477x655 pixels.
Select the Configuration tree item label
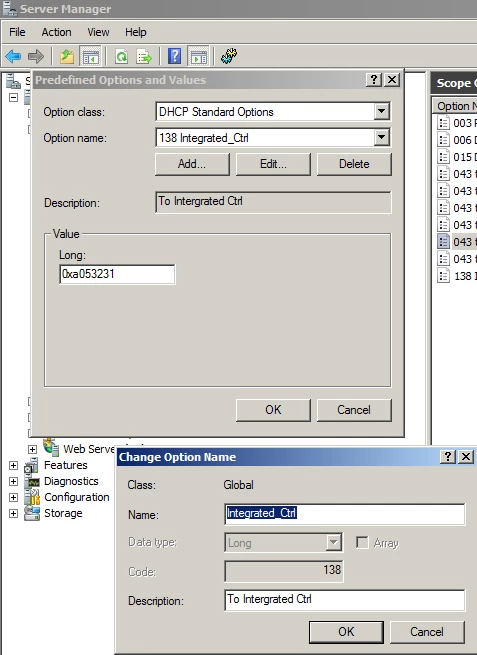coord(76,498)
